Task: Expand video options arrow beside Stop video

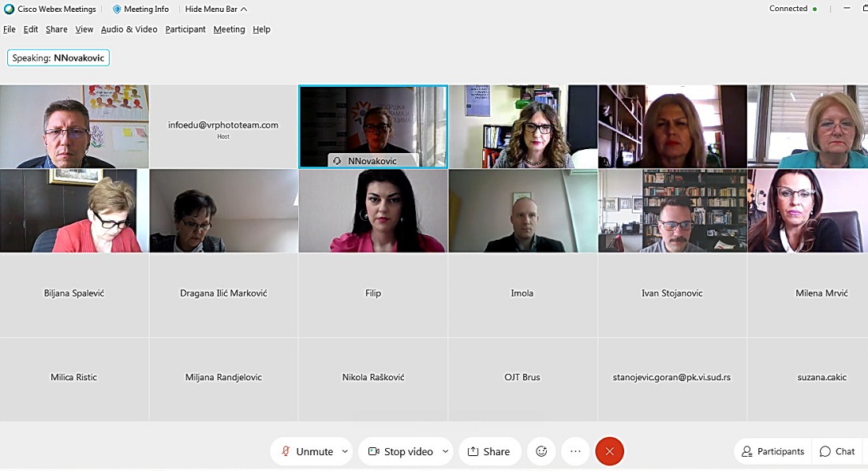Action: click(x=445, y=451)
